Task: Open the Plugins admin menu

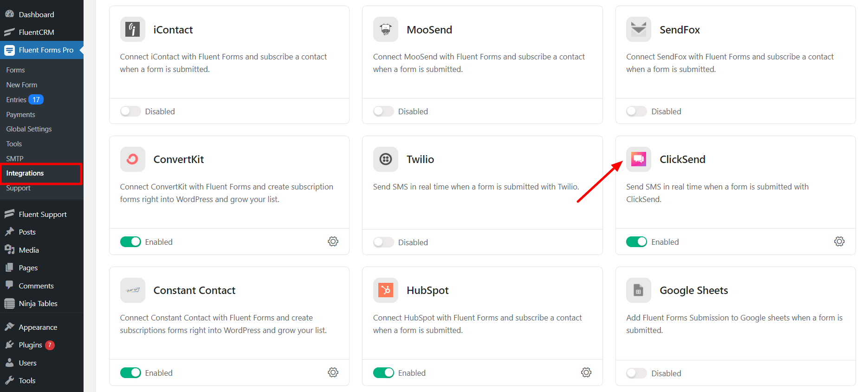Action: click(x=30, y=345)
